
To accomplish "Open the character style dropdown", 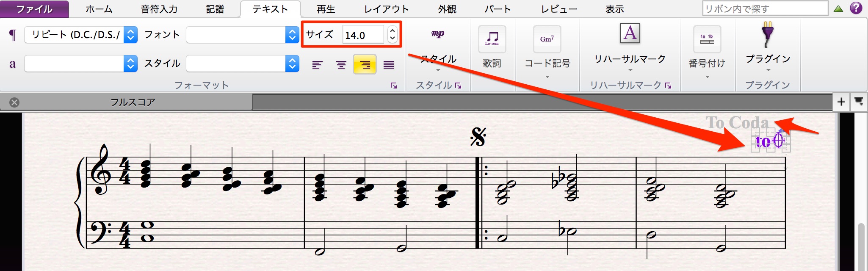I will 81,64.
